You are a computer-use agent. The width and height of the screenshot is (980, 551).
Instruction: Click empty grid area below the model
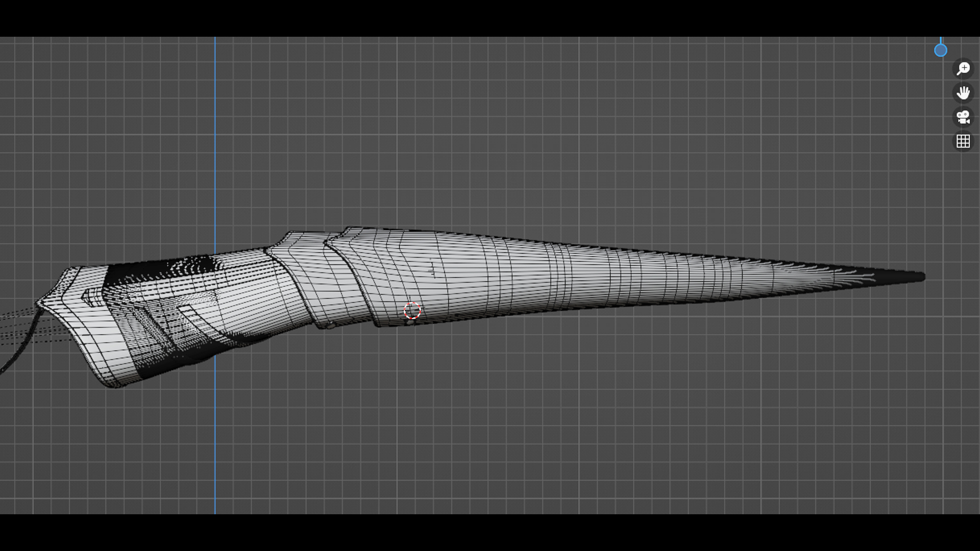tap(510, 434)
